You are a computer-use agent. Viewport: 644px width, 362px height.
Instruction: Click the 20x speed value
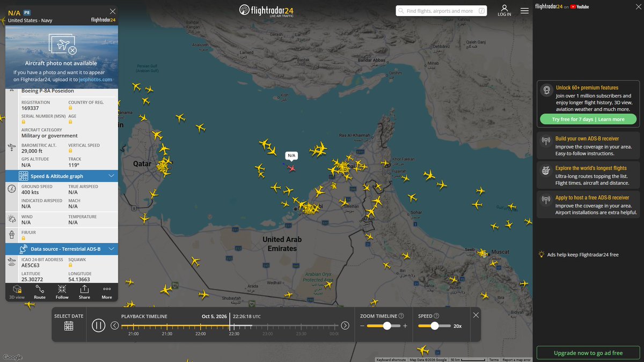tap(457, 326)
